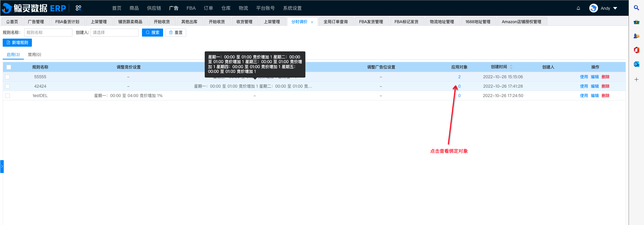Click 编辑 for rule testDEL
Screen dimensions: 644x225
tap(595, 96)
